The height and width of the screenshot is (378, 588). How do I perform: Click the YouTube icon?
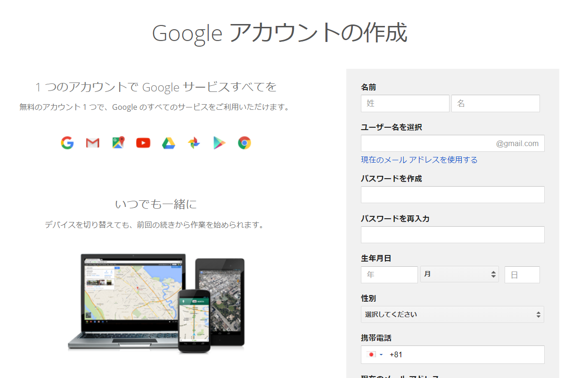coord(143,143)
